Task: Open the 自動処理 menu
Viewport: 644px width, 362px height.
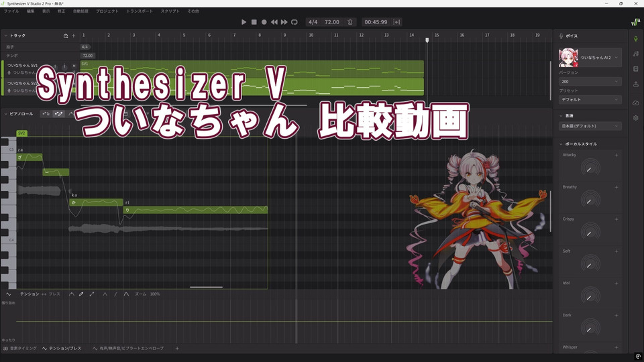Action: 80,11
